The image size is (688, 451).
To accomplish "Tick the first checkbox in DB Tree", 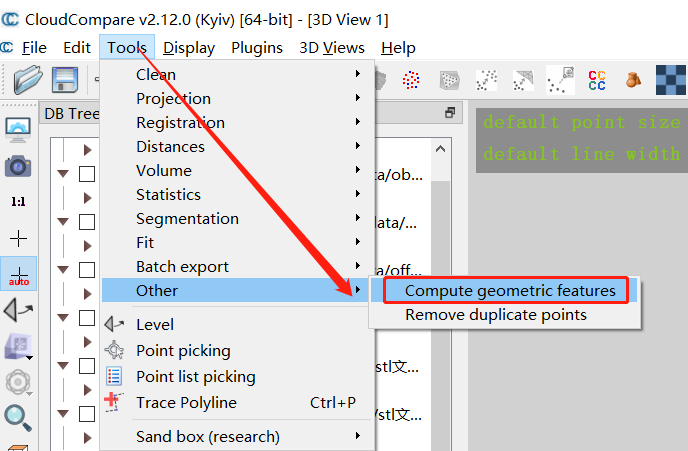I will coord(87,174).
